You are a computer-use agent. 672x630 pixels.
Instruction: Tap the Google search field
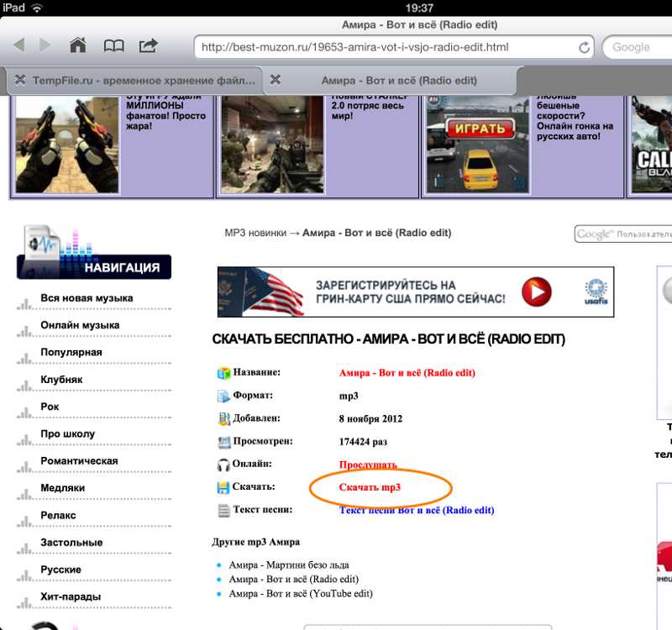(x=640, y=47)
